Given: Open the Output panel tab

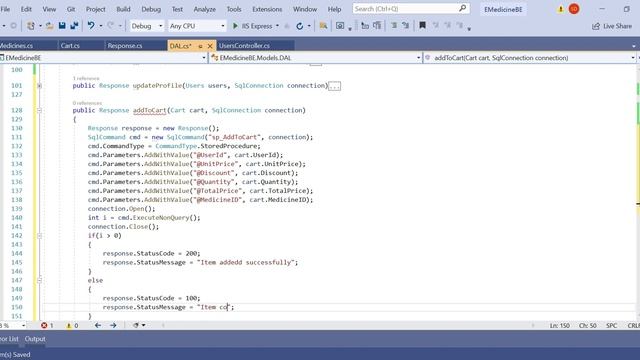Looking at the screenshot, I should 35,339.
